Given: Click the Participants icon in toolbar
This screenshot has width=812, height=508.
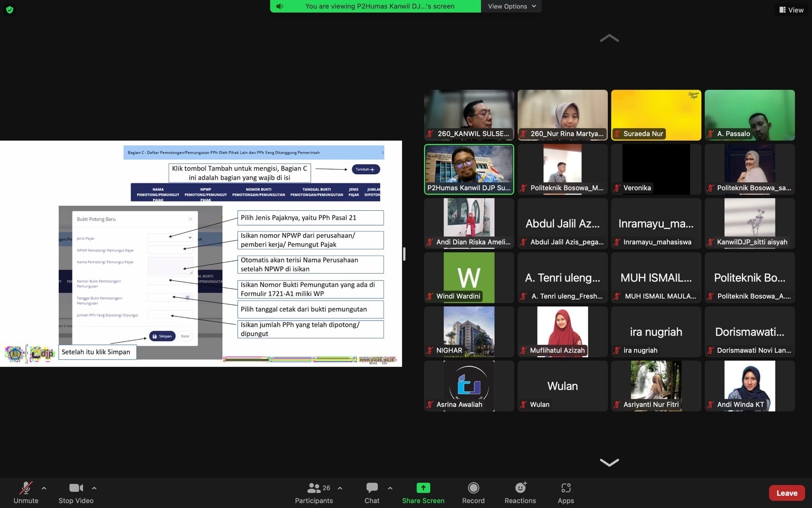Looking at the screenshot, I should tap(314, 488).
